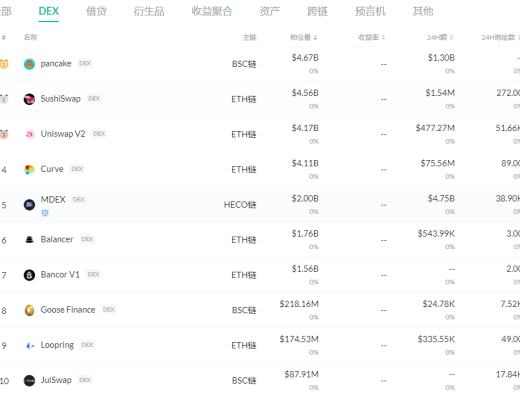This screenshot has height=400, width=520.
Task: Open the 预言机 tab
Action: pos(370,11)
